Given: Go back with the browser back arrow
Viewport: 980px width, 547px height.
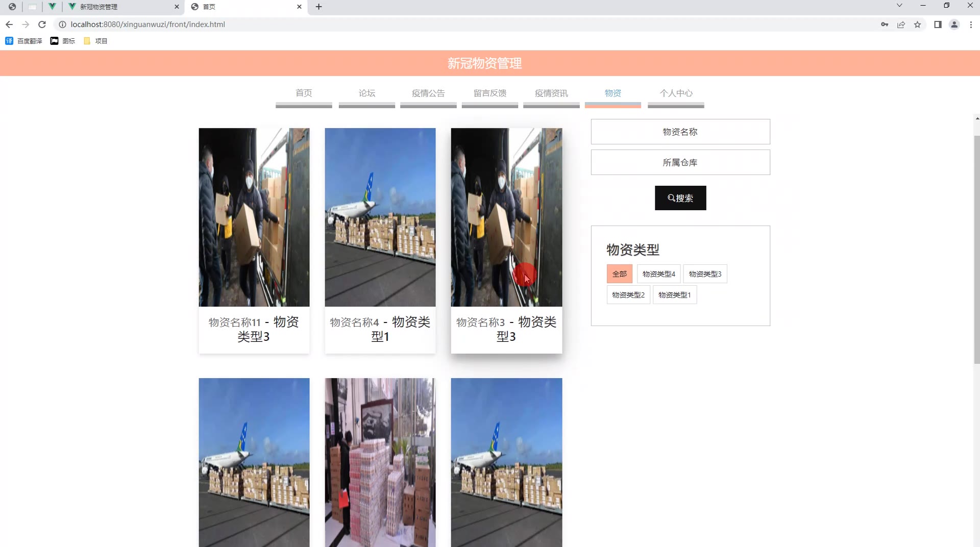Looking at the screenshot, I should click(x=9, y=24).
